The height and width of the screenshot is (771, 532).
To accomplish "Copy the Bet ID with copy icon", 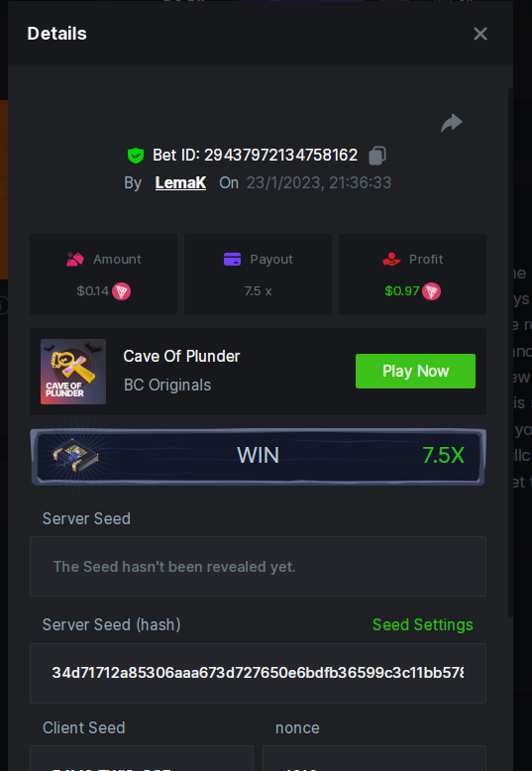I will click(377, 156).
